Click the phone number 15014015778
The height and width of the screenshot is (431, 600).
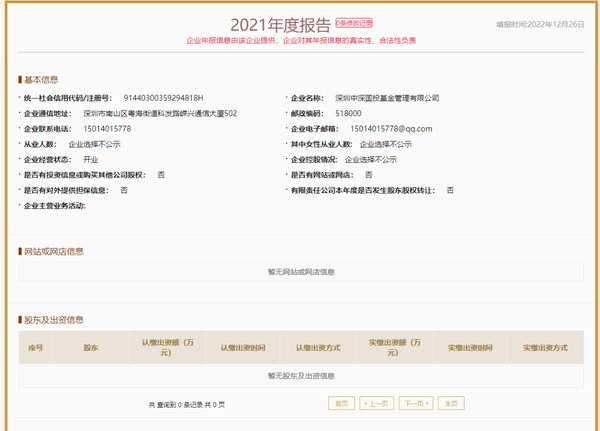point(107,129)
